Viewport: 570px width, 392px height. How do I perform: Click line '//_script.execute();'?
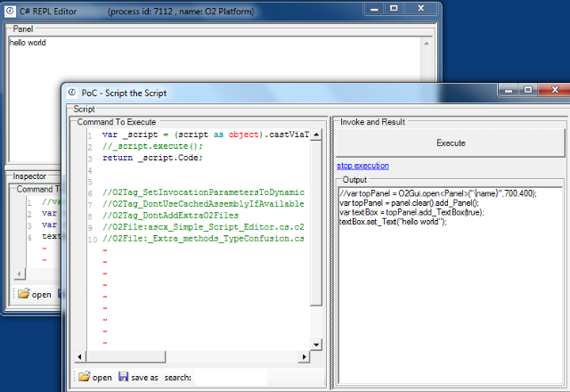pyautogui.click(x=152, y=146)
